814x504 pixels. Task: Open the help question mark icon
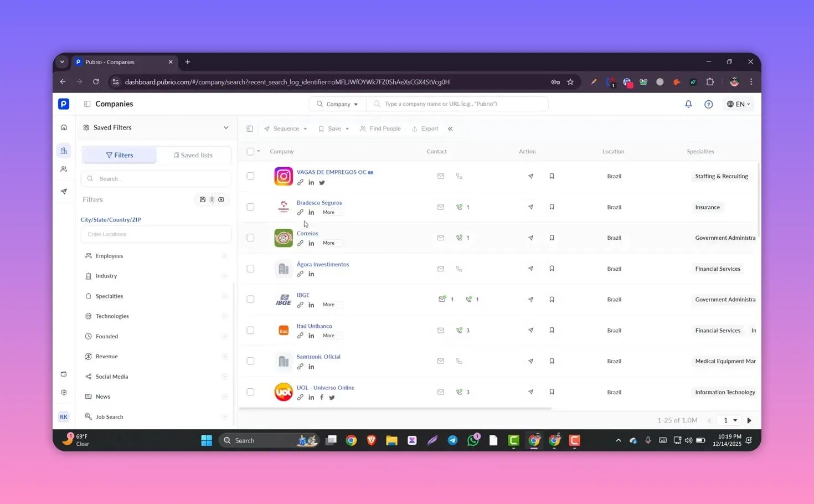[708, 104]
